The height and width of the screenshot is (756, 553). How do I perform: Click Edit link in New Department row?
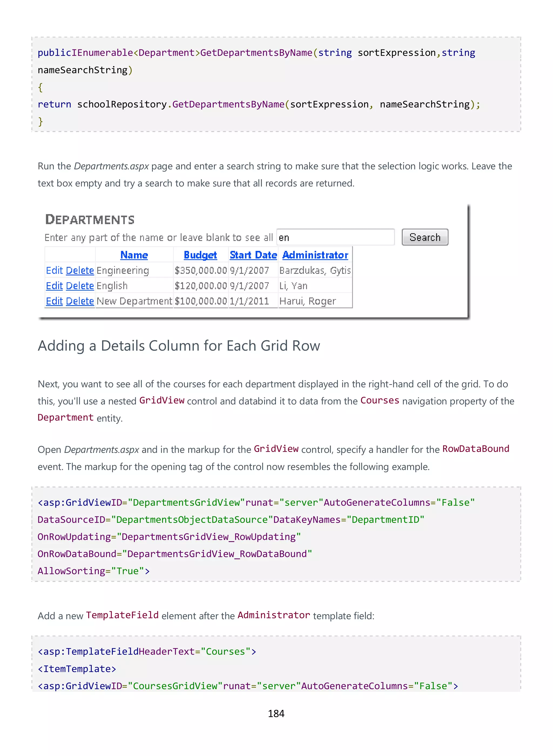[54, 301]
